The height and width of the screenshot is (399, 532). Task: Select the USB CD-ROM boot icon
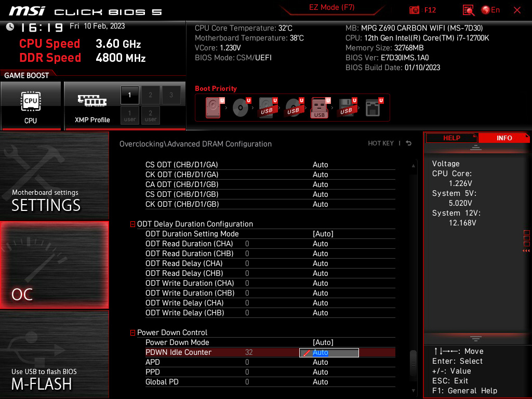pyautogui.click(x=294, y=108)
